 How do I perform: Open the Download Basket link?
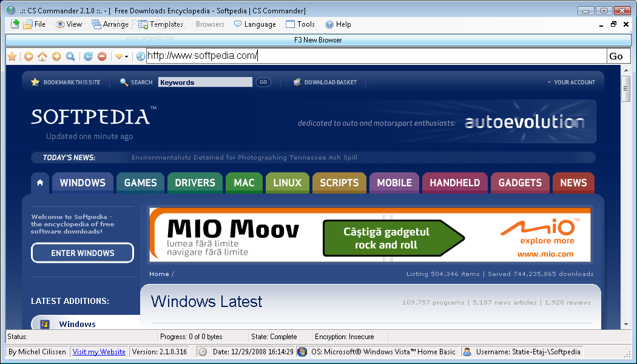(x=330, y=82)
